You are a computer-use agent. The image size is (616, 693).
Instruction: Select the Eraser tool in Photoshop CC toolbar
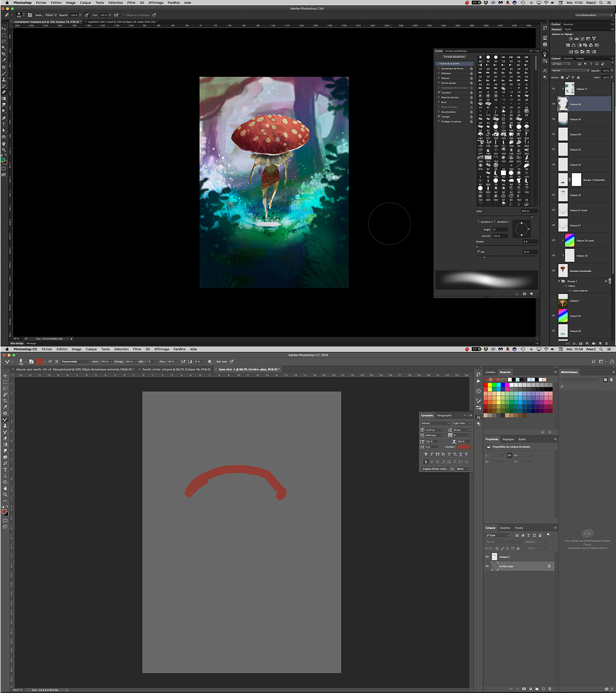pos(5,438)
